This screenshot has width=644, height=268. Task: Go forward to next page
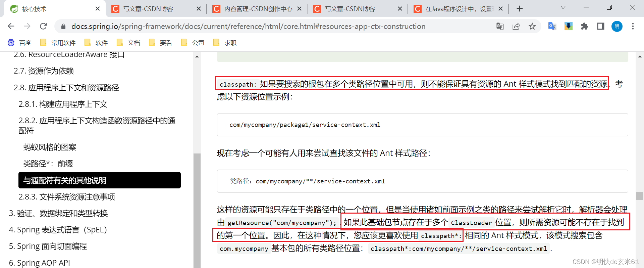(27, 26)
